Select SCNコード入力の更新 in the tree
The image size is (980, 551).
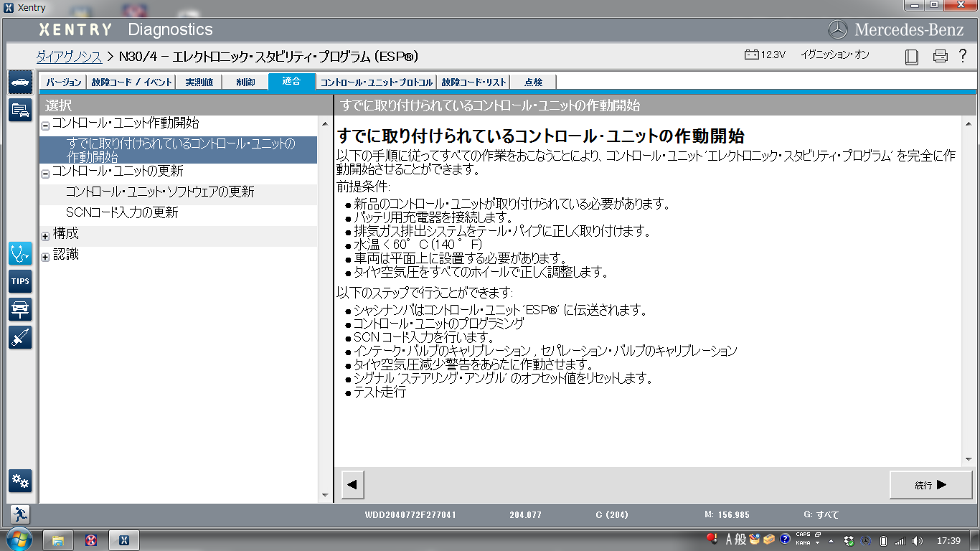(x=122, y=213)
